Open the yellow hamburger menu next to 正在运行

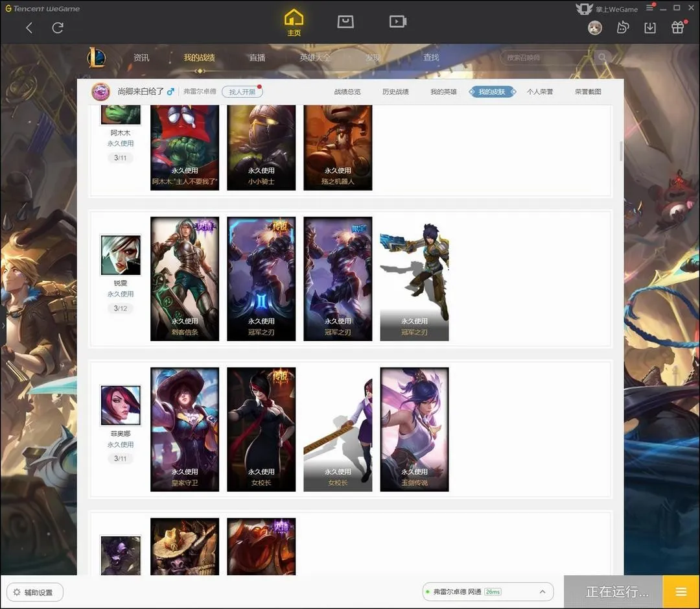click(681, 591)
